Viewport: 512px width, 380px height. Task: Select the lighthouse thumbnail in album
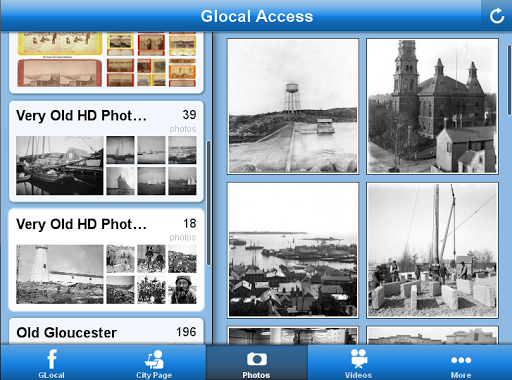coord(60,274)
